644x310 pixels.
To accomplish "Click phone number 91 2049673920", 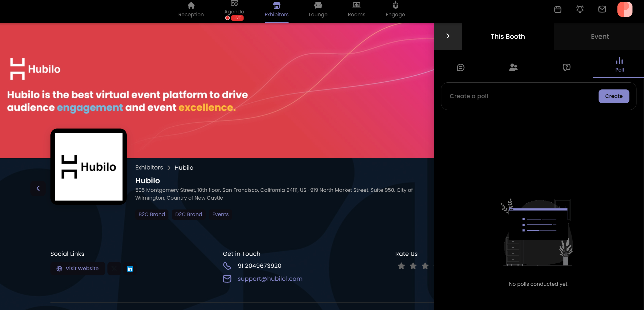I will (259, 266).
